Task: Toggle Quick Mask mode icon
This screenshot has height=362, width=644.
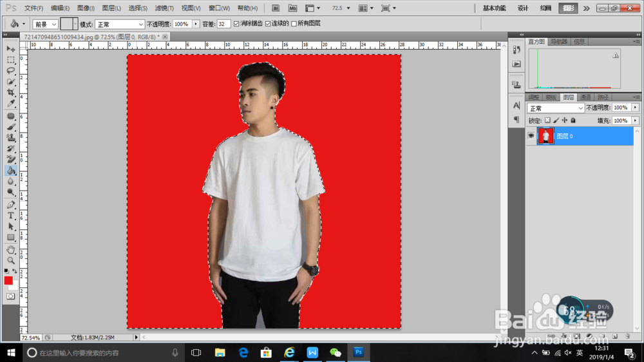Action: [11, 296]
